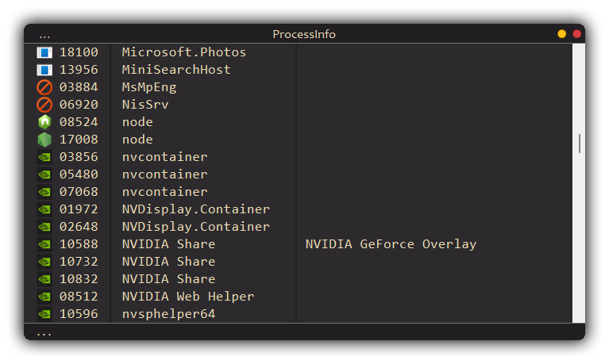Select the PID 08524 cell

click(79, 122)
